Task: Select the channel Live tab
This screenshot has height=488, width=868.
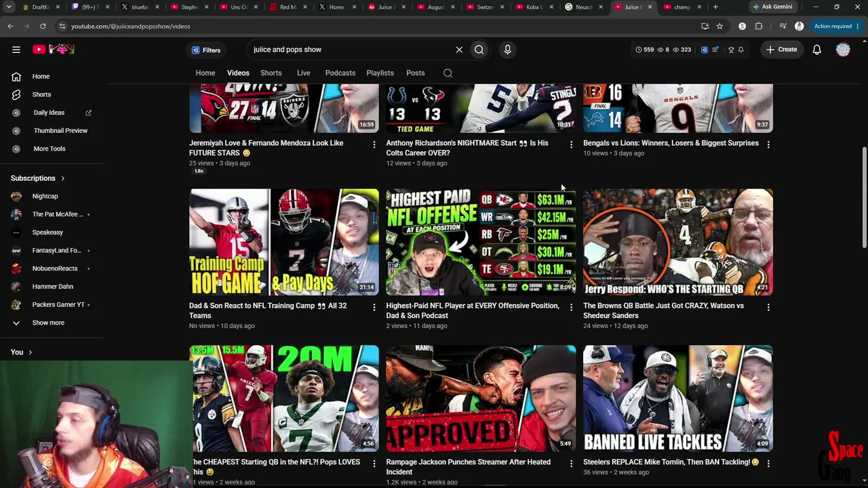Action: point(304,73)
